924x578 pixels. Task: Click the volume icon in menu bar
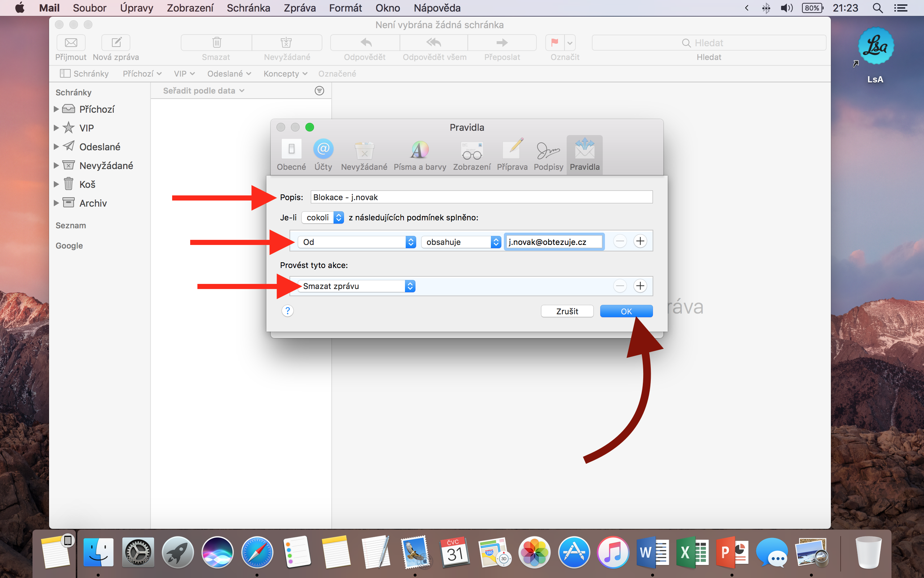786,8
